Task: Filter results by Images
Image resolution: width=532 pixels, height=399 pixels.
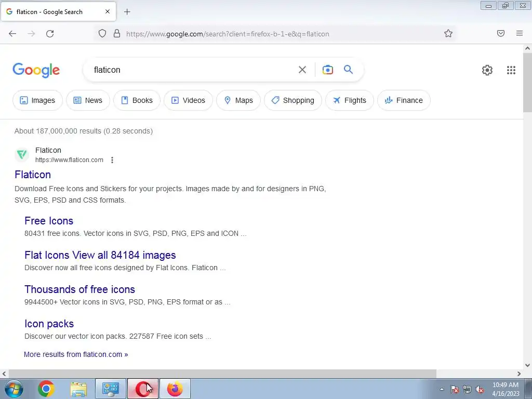Action: point(37,100)
